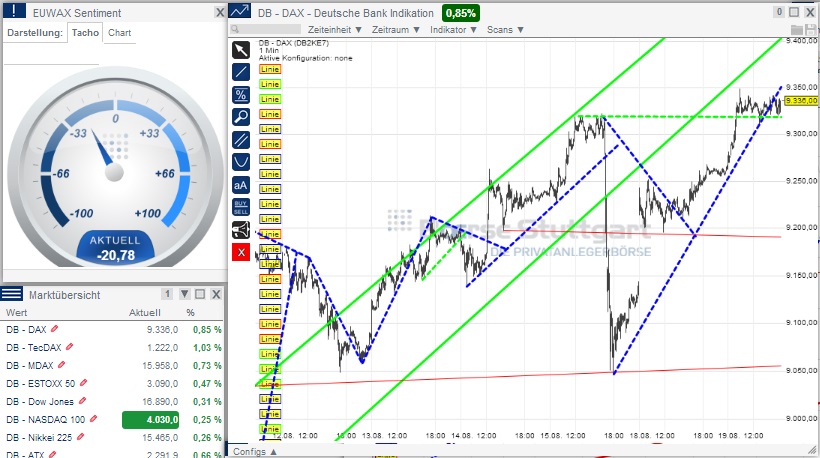
Task: Click the yellow 9.336,00 price marker
Action: tap(801, 100)
